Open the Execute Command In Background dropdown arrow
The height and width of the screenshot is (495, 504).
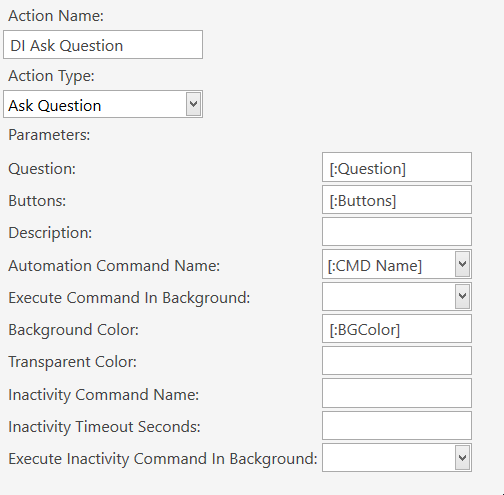click(x=462, y=296)
